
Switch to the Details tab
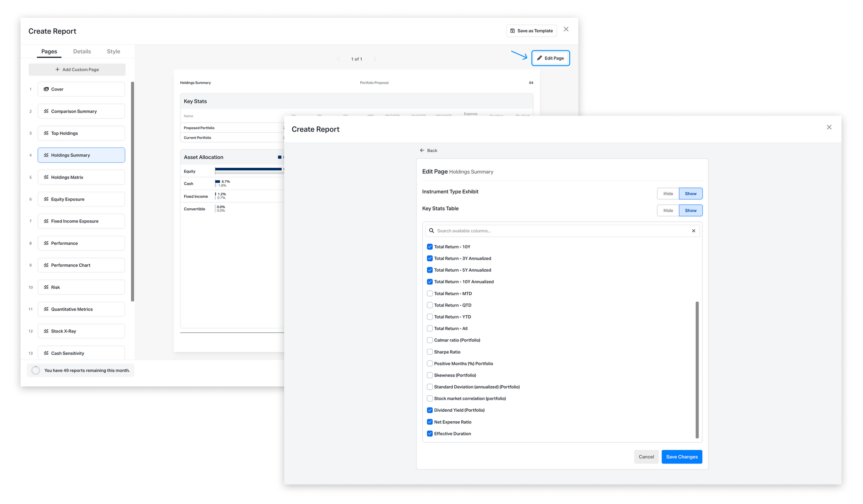tap(82, 51)
